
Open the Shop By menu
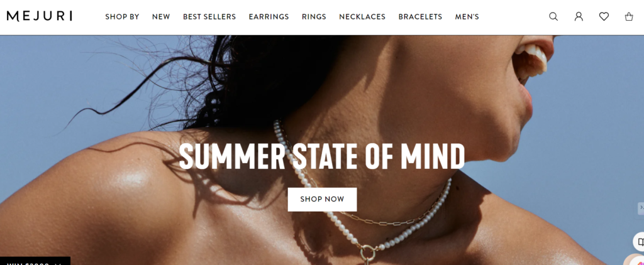tap(122, 17)
